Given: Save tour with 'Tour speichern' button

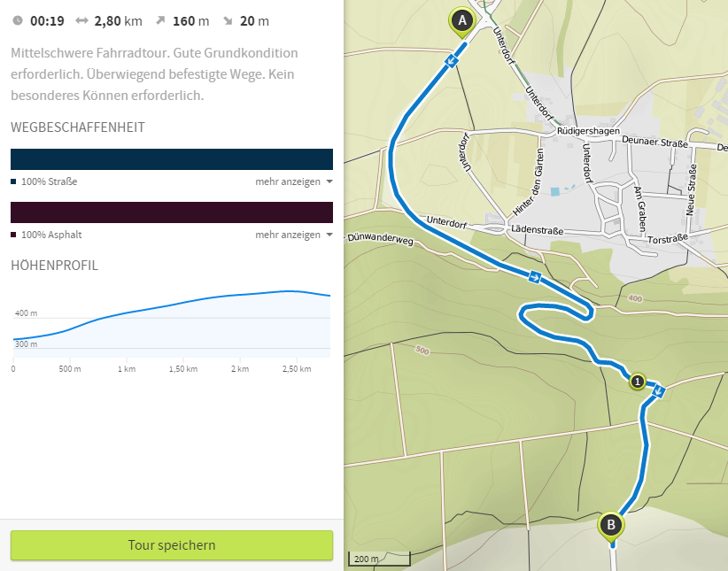Looking at the screenshot, I should [x=172, y=545].
